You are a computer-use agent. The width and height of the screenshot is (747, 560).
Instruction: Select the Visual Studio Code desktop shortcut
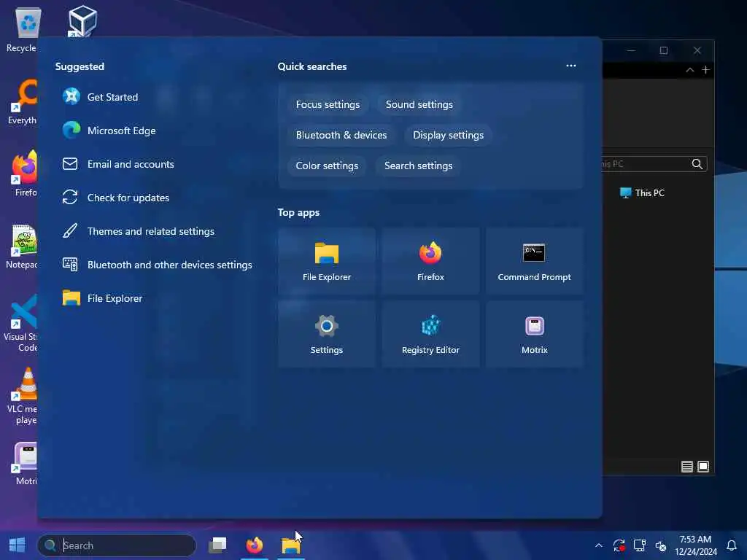21,323
